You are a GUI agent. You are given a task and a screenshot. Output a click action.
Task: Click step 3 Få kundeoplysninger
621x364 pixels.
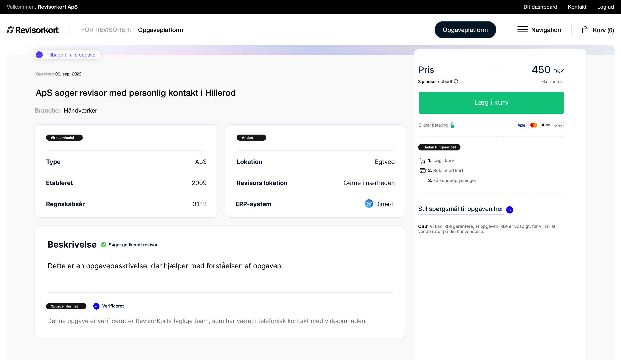click(x=452, y=180)
